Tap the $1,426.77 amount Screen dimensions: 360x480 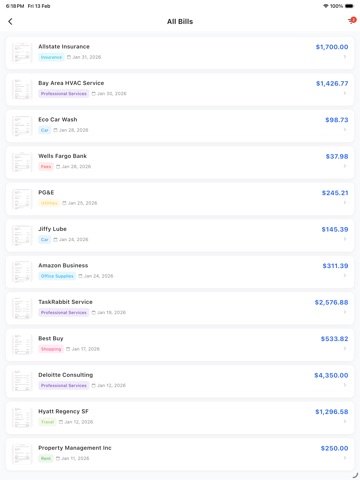[332, 83]
